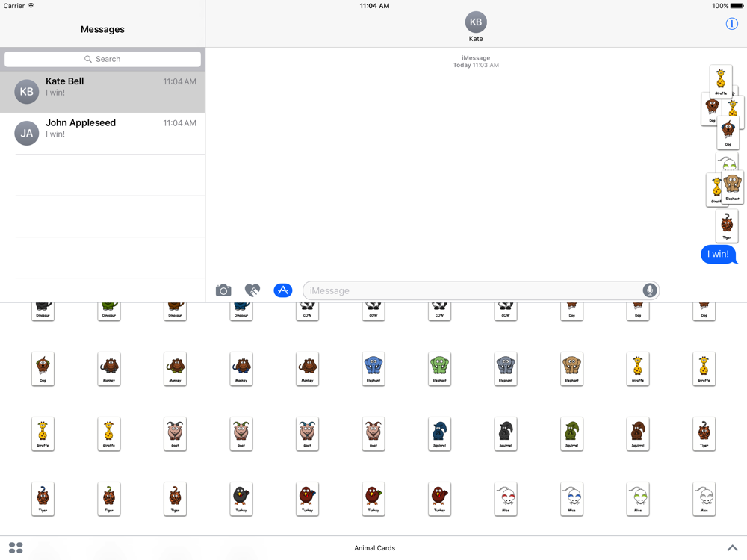Open the John Appleseed conversation
The height and width of the screenshot is (560, 747).
(102, 134)
